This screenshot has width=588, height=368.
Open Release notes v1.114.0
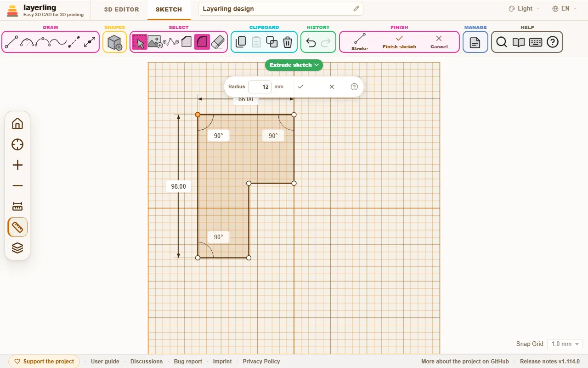coord(550,362)
